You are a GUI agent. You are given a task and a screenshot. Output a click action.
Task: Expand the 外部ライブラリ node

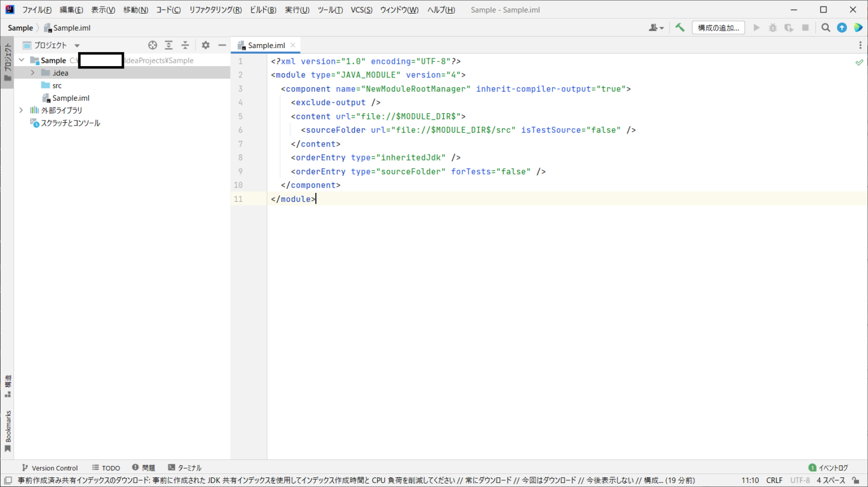click(x=21, y=110)
